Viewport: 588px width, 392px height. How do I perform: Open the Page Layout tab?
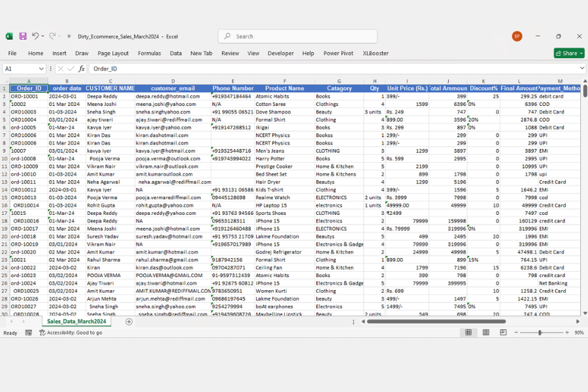tap(113, 54)
